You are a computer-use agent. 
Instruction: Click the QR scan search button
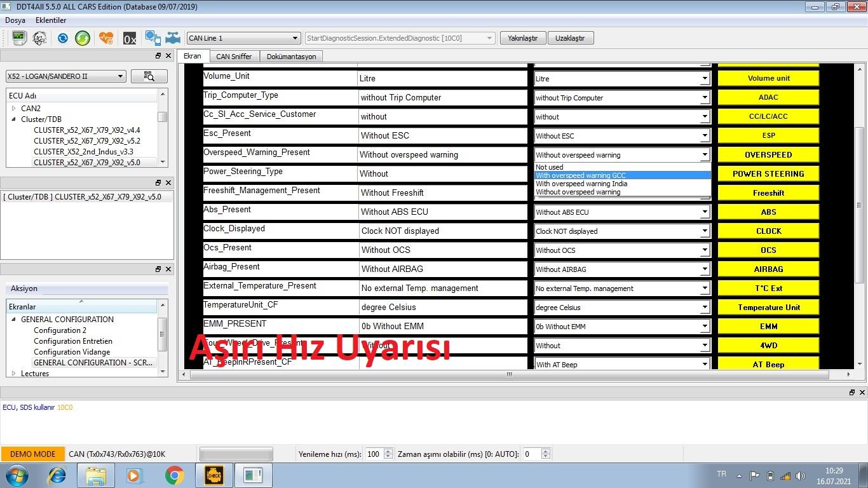coord(149,76)
